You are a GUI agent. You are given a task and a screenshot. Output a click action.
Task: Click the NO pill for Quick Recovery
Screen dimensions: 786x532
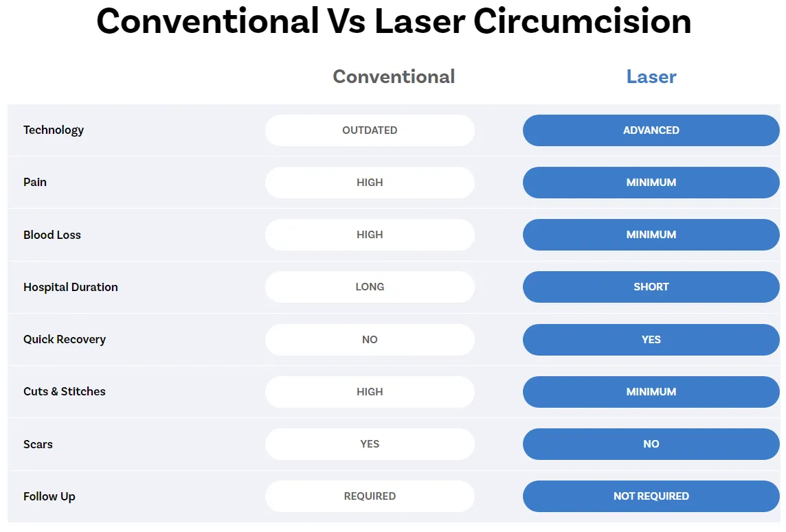370,340
